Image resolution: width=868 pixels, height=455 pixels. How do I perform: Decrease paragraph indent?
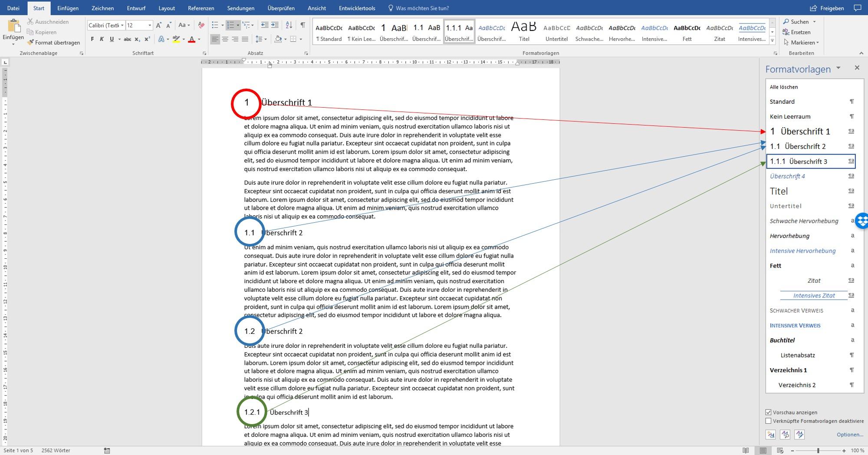click(x=265, y=25)
